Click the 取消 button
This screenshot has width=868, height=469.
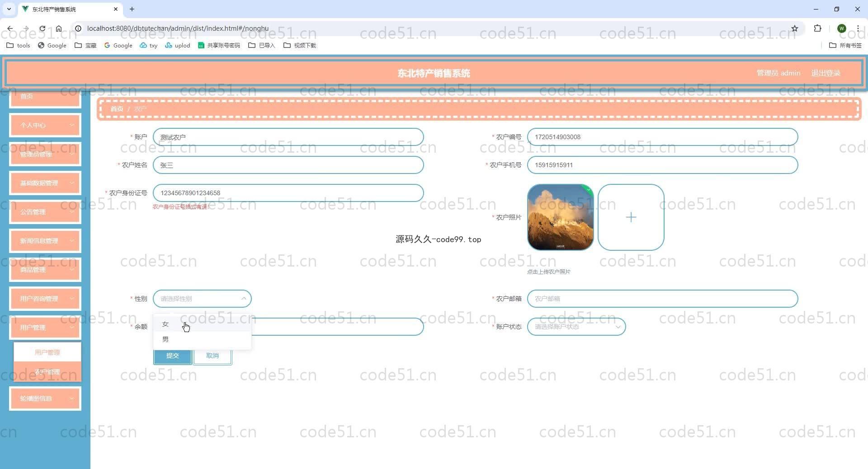[212, 356]
